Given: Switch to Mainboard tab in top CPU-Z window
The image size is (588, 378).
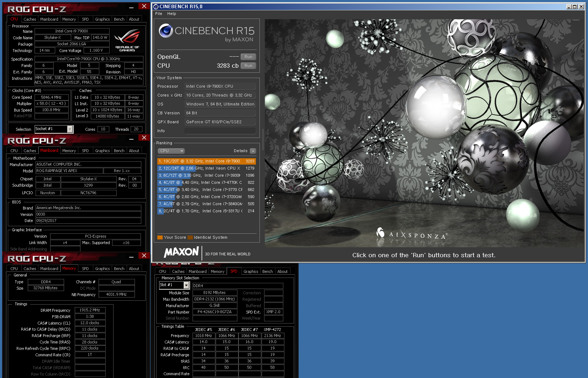Looking at the screenshot, I should click(x=49, y=19).
